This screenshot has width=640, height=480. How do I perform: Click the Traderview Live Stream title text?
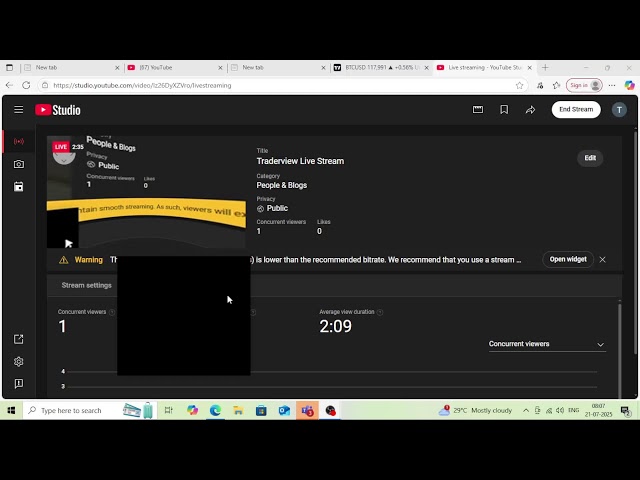(300, 161)
